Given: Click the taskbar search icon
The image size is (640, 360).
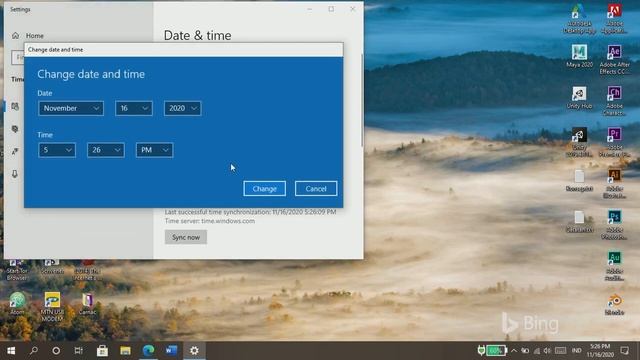Looking at the screenshot, I should pos(33,351).
